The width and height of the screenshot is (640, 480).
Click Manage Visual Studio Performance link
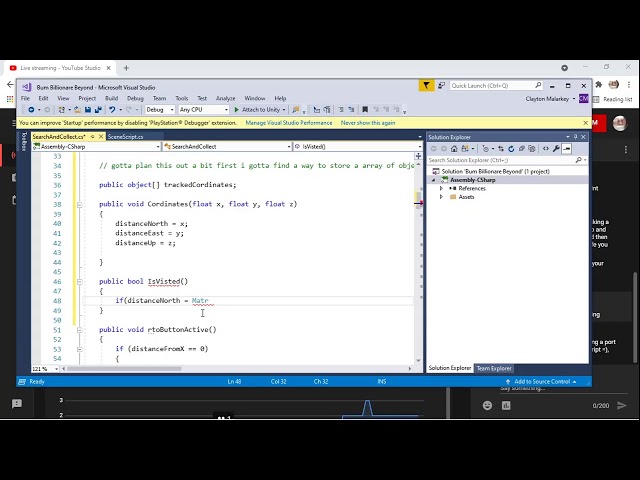(x=289, y=123)
